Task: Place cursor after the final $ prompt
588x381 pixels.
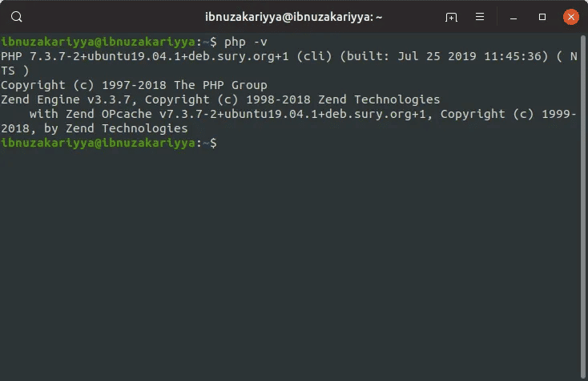Action: point(222,143)
